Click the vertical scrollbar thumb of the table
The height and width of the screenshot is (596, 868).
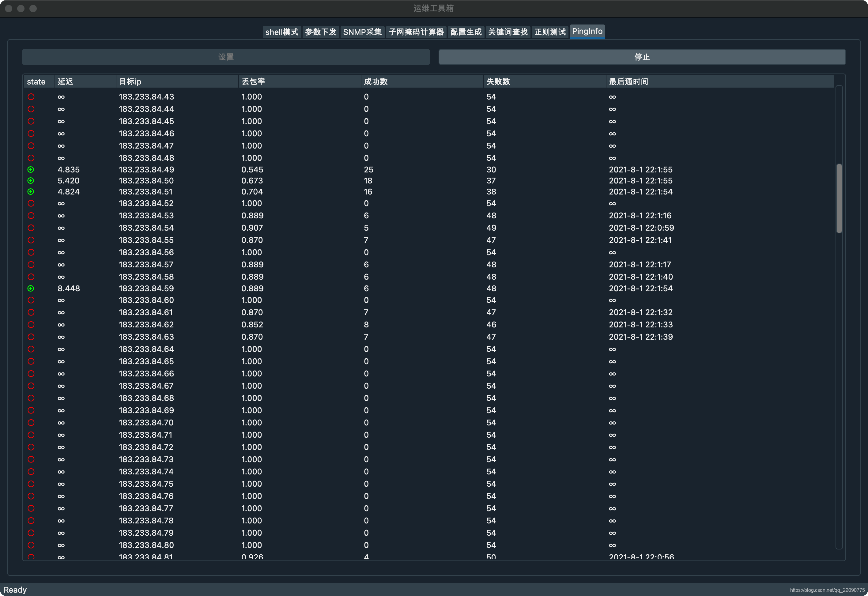(839, 198)
